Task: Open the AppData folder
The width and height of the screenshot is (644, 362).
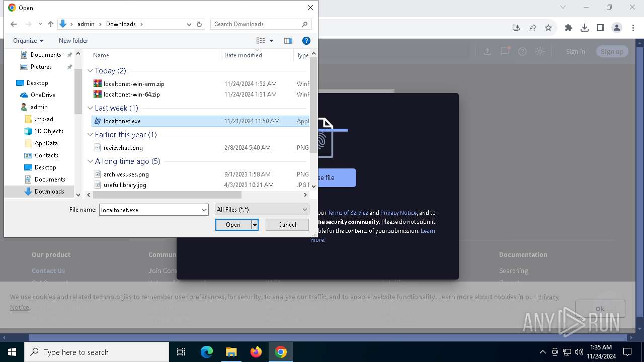Action: [x=46, y=143]
